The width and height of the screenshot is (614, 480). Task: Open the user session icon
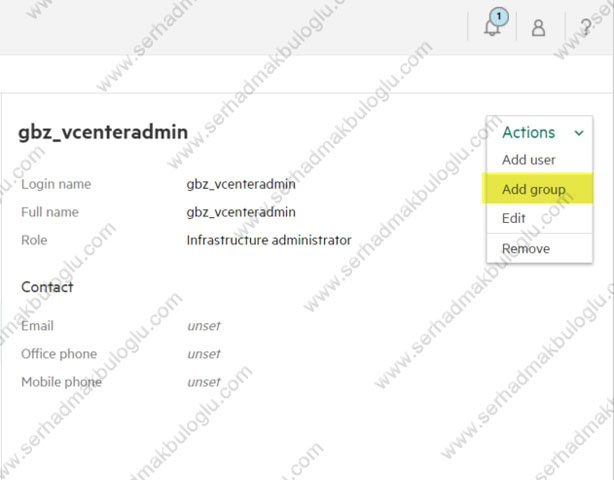[x=538, y=28]
